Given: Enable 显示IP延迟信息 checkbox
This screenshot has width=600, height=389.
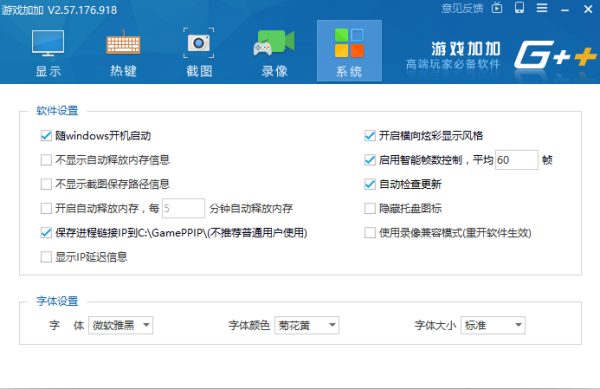Looking at the screenshot, I should (x=46, y=257).
